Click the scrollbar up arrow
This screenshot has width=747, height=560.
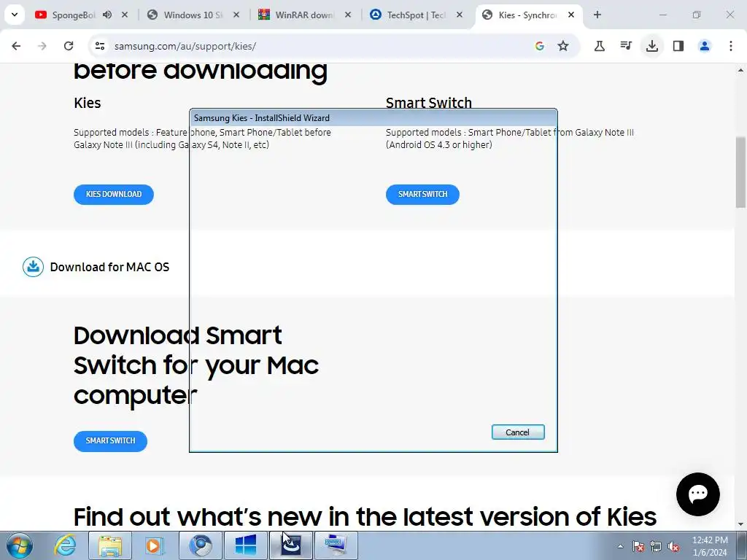740,70
